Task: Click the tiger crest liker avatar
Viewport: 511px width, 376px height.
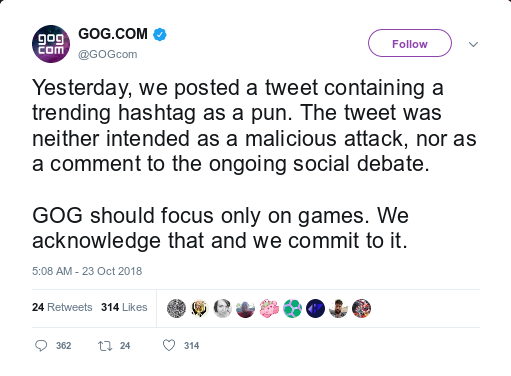Action: click(x=199, y=308)
